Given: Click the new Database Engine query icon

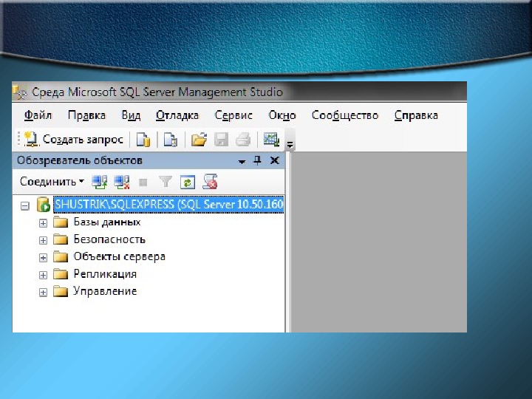Looking at the screenshot, I should coord(143,140).
